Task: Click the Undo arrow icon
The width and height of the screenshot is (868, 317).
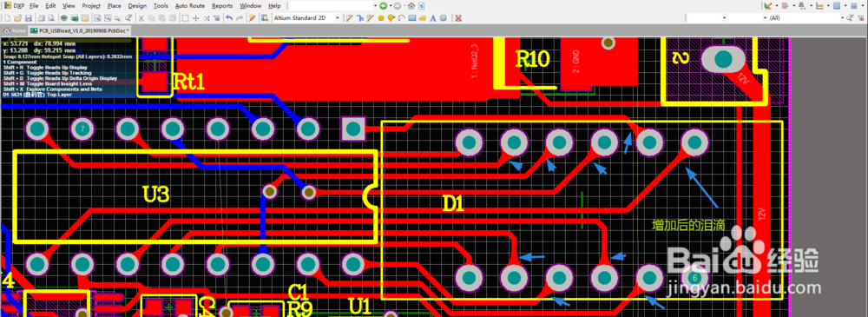Action: (228, 18)
